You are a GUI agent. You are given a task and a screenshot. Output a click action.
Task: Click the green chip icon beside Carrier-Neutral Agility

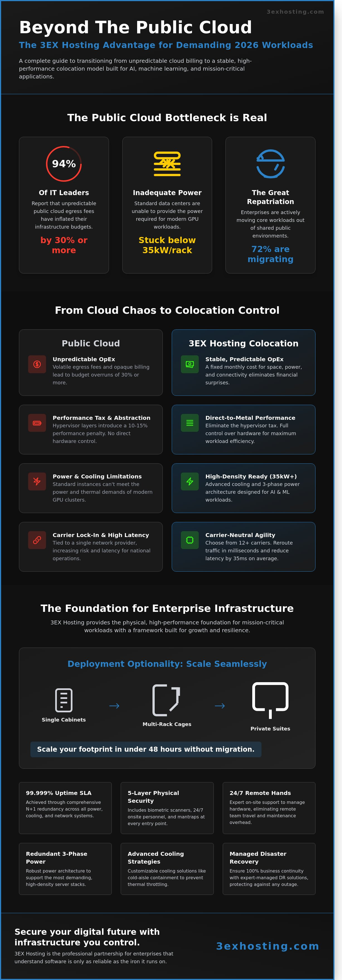pos(190,540)
